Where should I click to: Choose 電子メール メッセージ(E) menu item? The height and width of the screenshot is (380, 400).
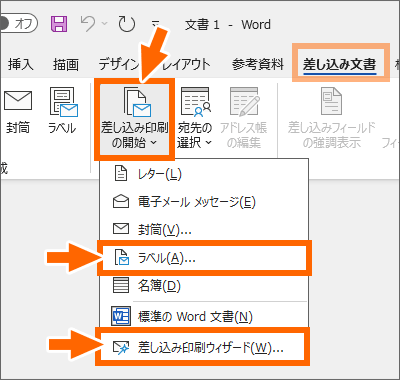click(x=204, y=202)
